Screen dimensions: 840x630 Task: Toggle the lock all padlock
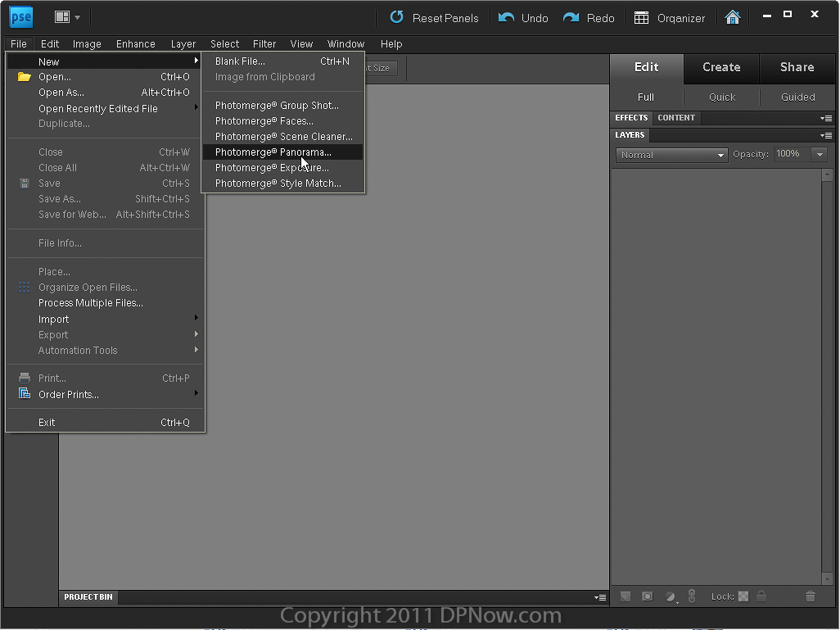(x=761, y=596)
